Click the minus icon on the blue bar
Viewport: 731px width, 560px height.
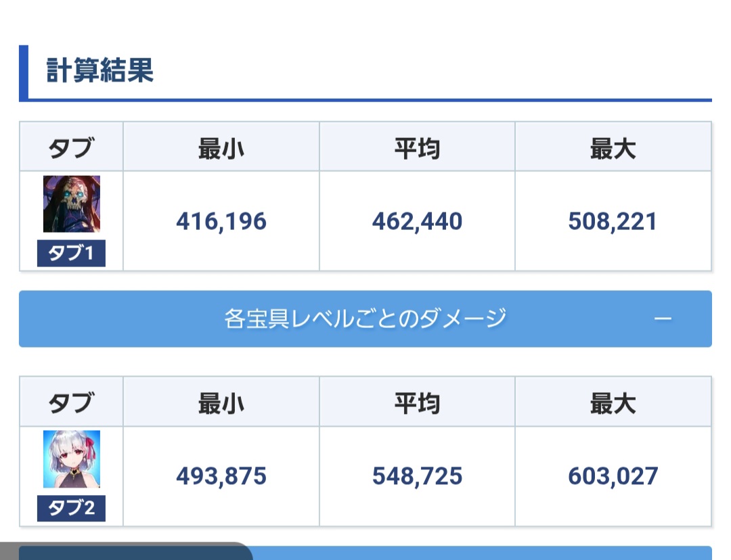663,319
